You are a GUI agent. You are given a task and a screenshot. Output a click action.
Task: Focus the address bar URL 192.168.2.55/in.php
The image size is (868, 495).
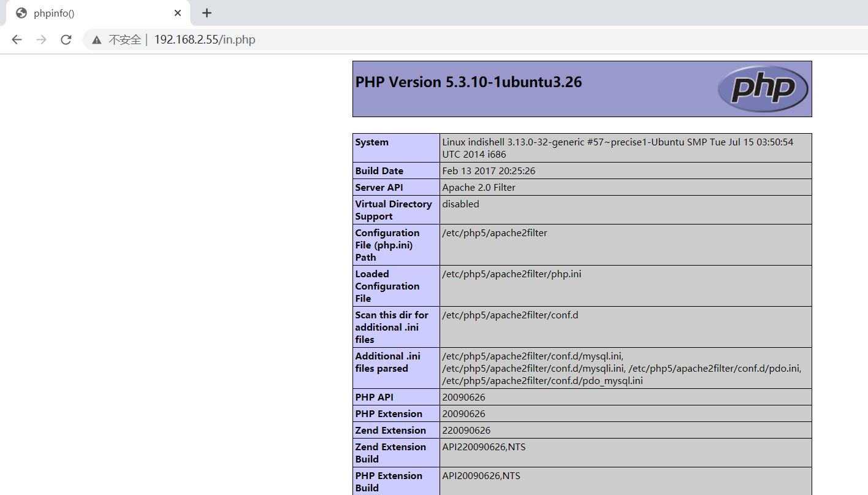[205, 40]
